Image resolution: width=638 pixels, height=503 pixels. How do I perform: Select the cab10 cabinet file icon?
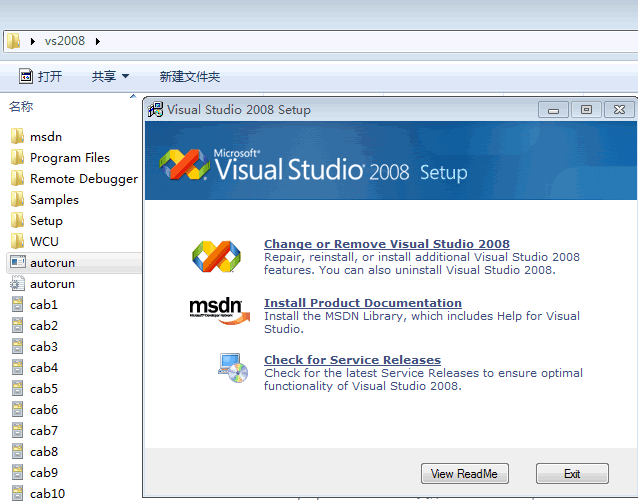[x=17, y=494]
